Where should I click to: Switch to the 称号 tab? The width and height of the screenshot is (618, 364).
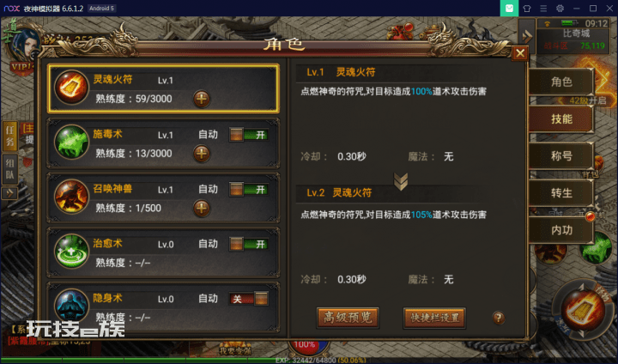pyautogui.click(x=561, y=156)
